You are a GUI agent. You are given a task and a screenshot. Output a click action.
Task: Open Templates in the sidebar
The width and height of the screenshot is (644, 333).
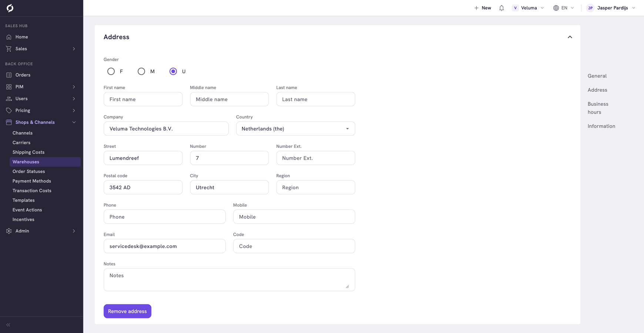point(24,200)
